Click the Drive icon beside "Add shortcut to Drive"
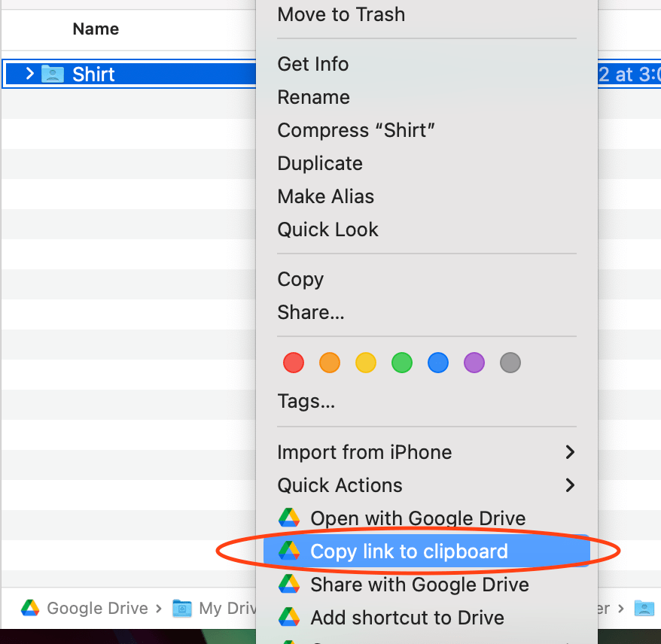This screenshot has height=644, width=661. [291, 618]
